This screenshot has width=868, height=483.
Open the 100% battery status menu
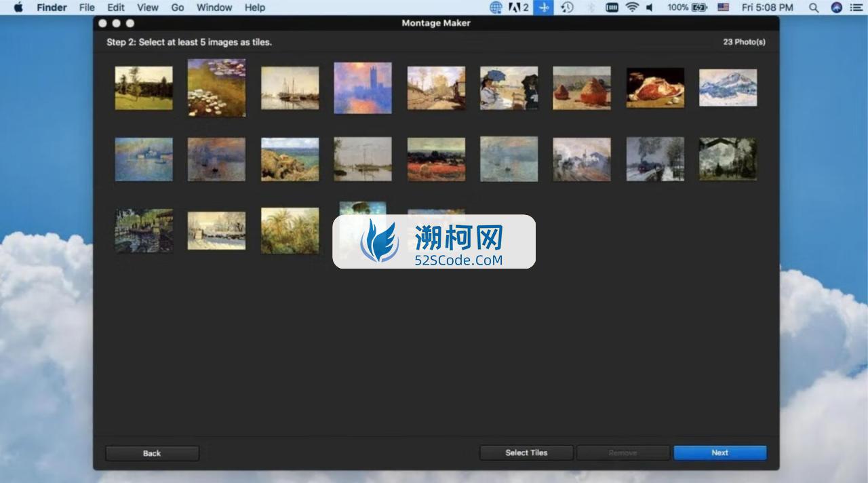point(687,7)
